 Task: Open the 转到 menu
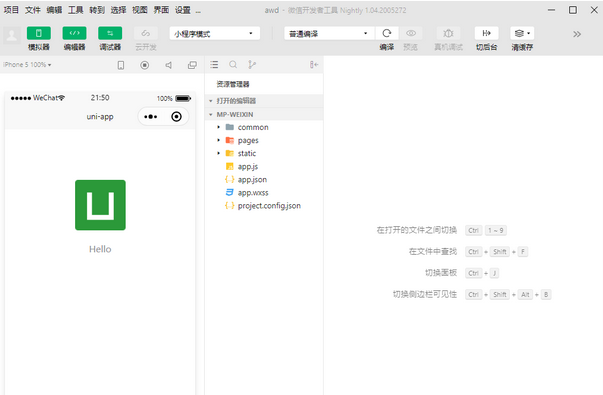[x=97, y=10]
